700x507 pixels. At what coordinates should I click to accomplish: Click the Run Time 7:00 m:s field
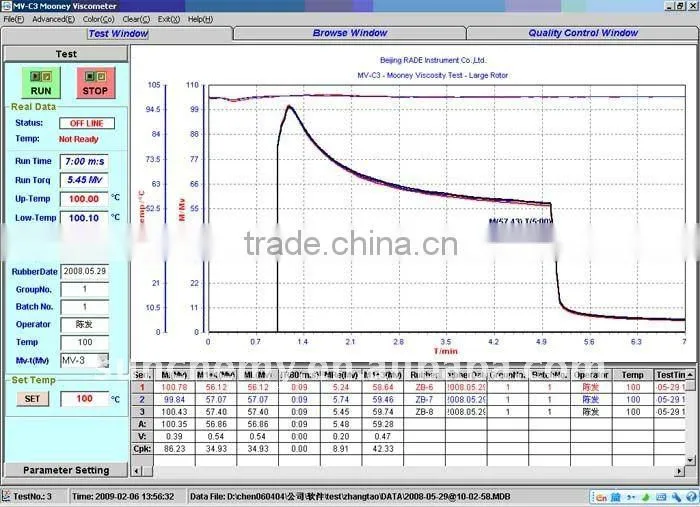[x=84, y=162]
